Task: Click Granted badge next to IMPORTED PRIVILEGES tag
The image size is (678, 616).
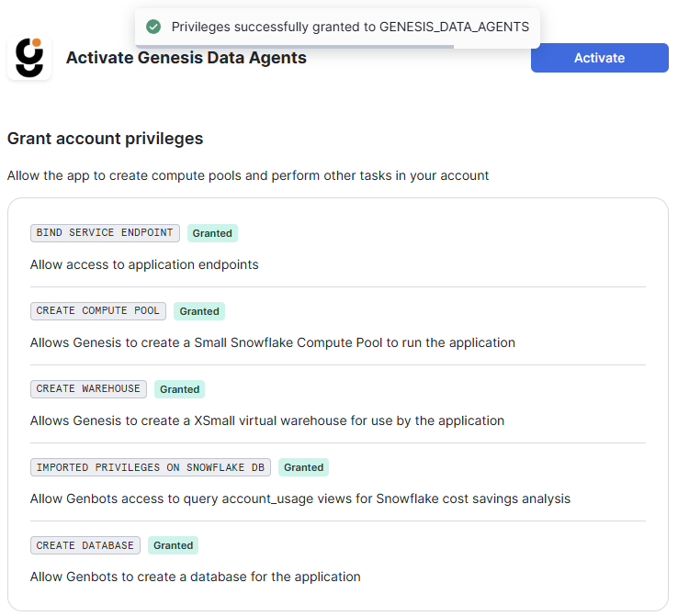Action: [x=303, y=467]
